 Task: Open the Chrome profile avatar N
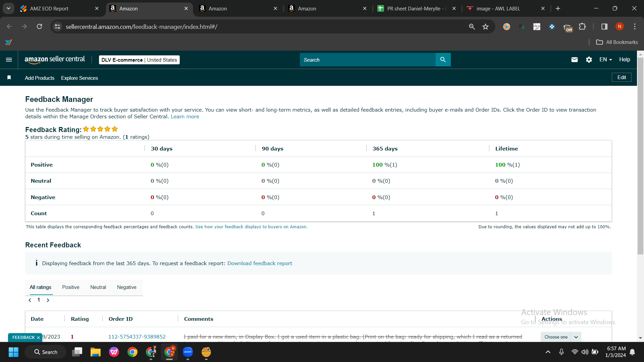pyautogui.click(x=620, y=26)
